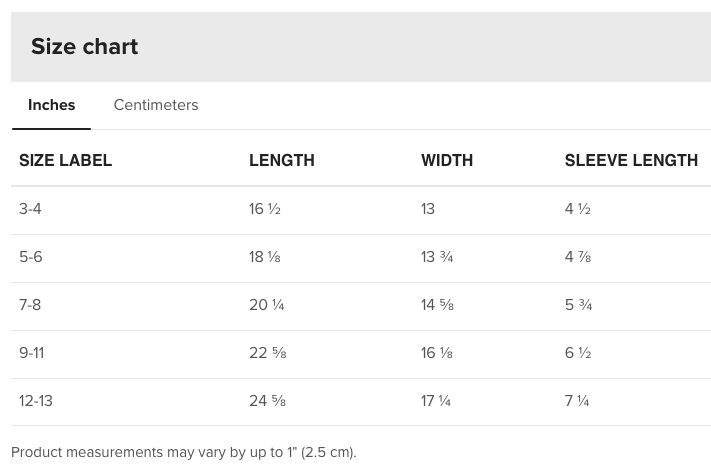Click the 16 ½ length value
Viewport: 711px width, 474px height.
click(x=265, y=209)
